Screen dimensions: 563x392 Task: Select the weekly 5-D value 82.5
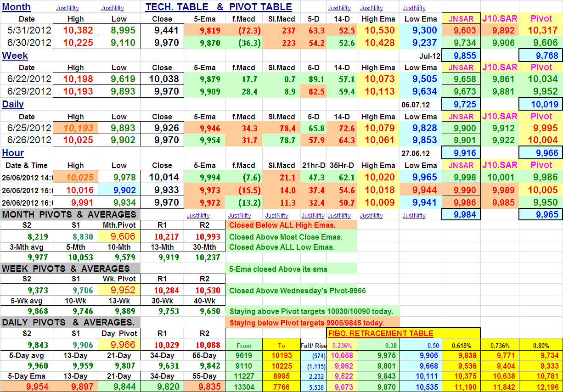[x=314, y=91]
